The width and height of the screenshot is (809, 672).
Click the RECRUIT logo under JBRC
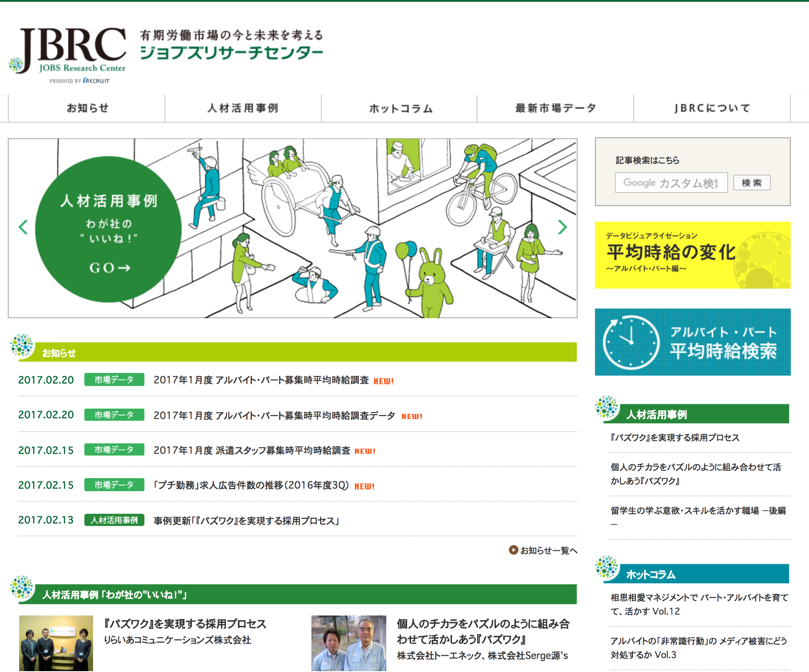click(x=95, y=80)
